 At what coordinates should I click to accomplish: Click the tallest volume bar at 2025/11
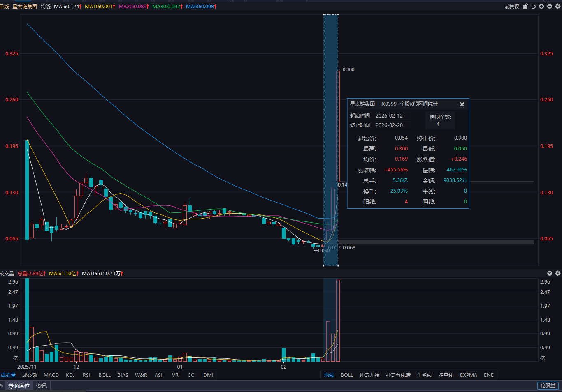click(27, 320)
